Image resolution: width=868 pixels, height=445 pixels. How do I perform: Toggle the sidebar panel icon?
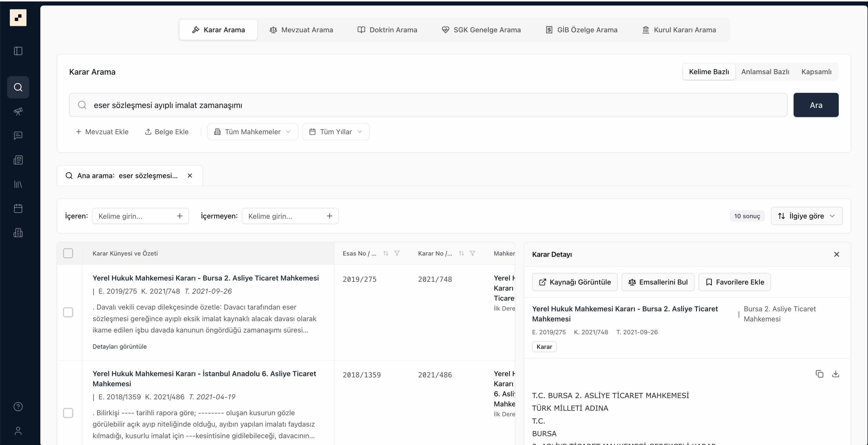pyautogui.click(x=18, y=51)
